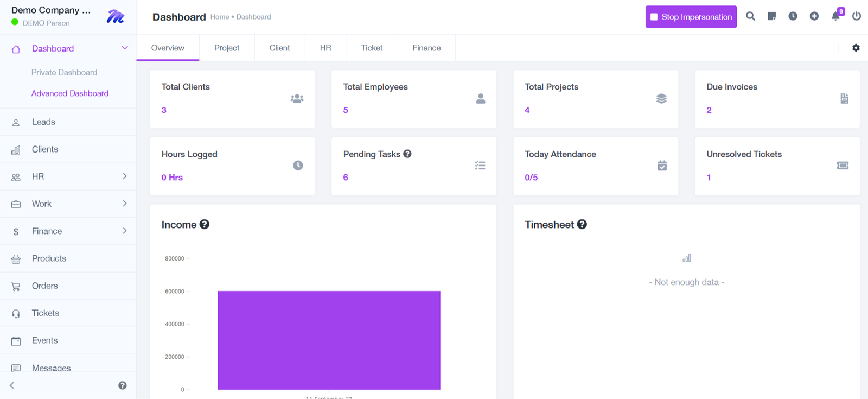This screenshot has width=868, height=399.
Task: Collapse sidebar using left arrow
Action: tap(12, 385)
